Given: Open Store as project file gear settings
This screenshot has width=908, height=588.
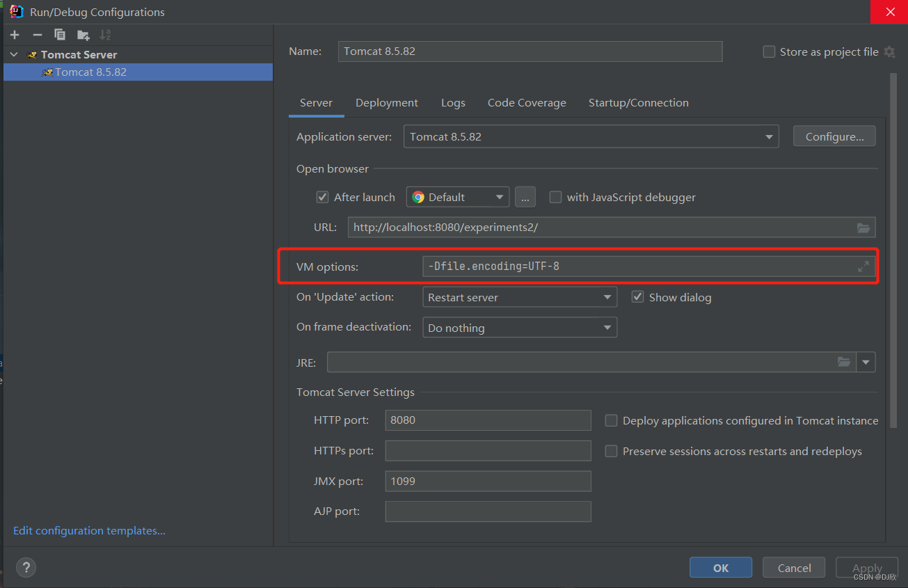Looking at the screenshot, I should click(889, 51).
